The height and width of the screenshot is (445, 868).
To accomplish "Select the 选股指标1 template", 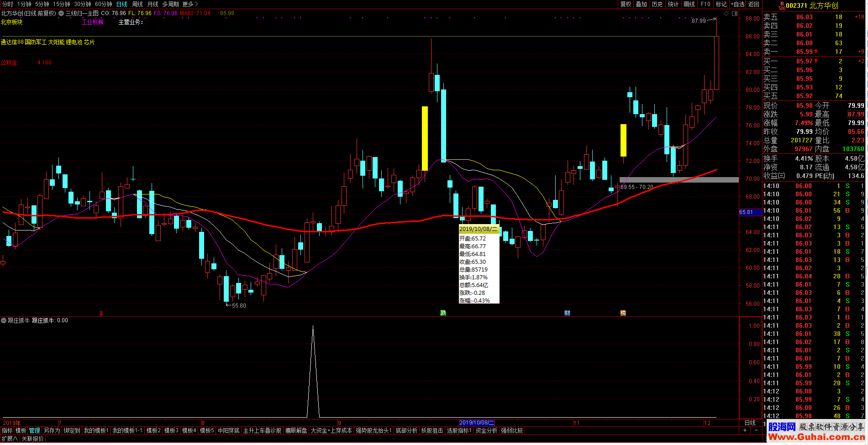I will [x=459, y=430].
